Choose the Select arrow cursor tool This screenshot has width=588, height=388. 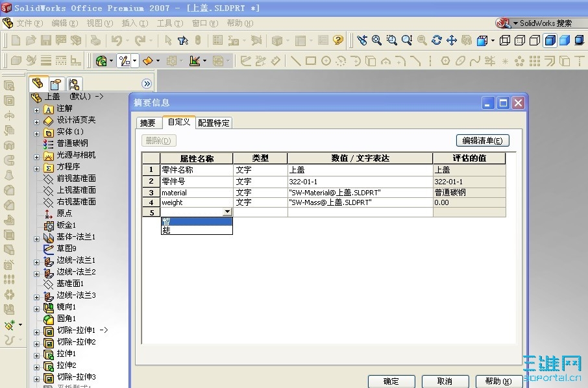(x=168, y=40)
